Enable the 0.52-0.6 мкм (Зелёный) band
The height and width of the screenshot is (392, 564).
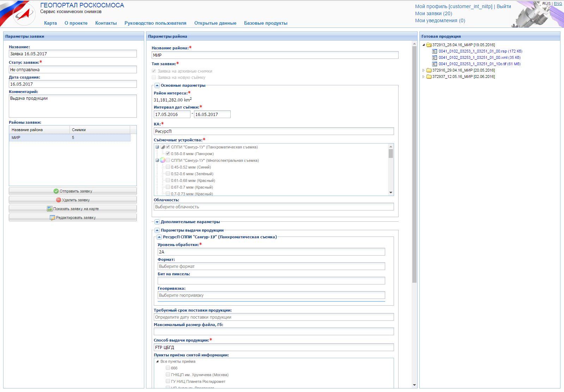point(168,174)
